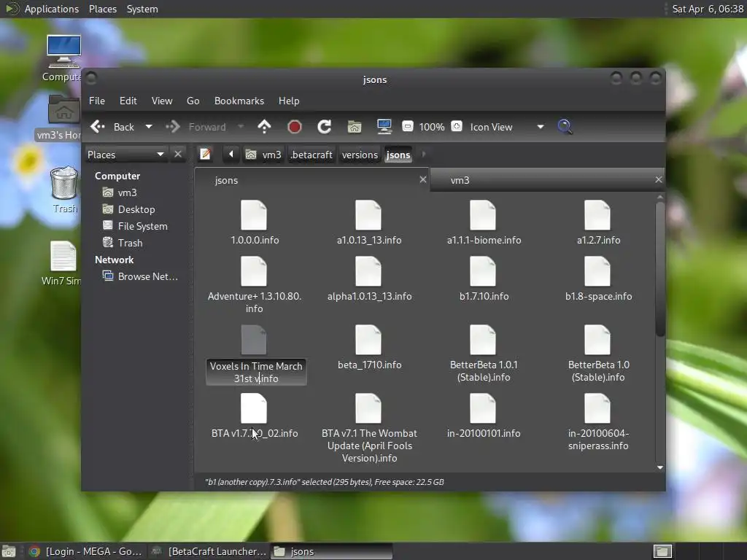This screenshot has width=747, height=560.
Task: Open Trash in the Places sidebar
Action: pos(123,243)
